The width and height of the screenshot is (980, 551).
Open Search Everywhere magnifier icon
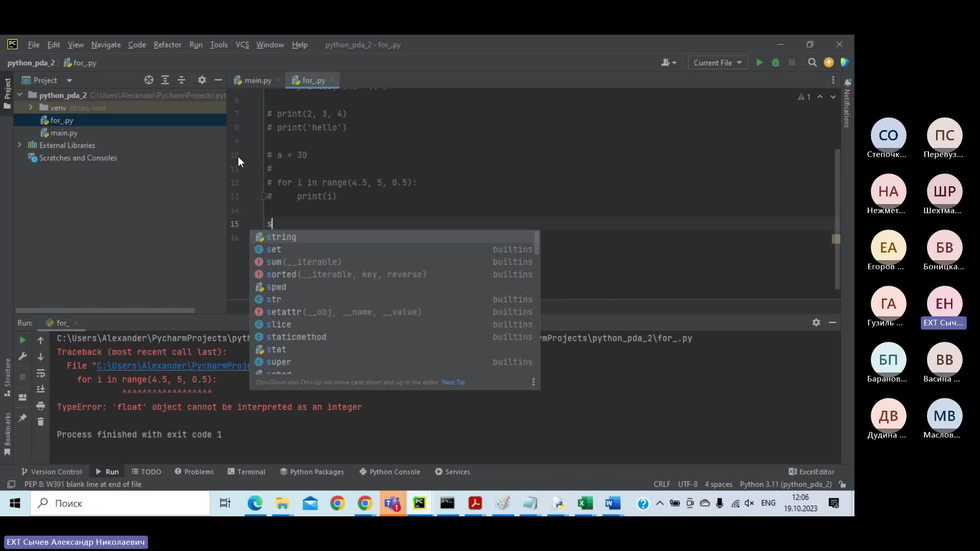pyautogui.click(x=812, y=62)
